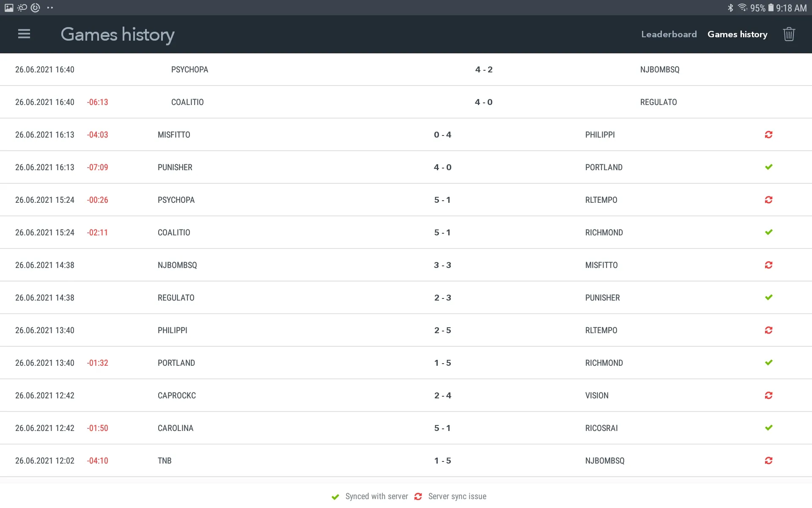Click the NJBOMBSQ vs MISFITTO 3-3 game
Image resolution: width=812 pixels, height=508 pixels.
[x=406, y=265]
